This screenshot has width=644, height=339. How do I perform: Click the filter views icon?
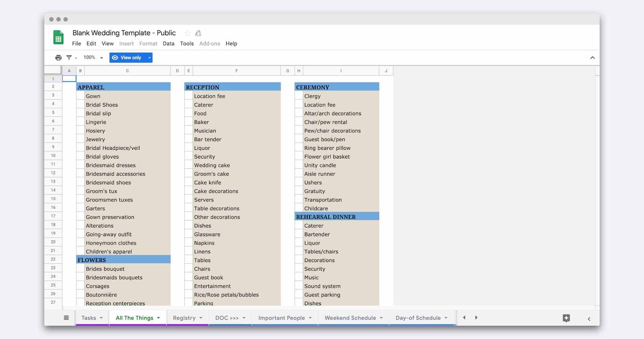click(x=69, y=58)
